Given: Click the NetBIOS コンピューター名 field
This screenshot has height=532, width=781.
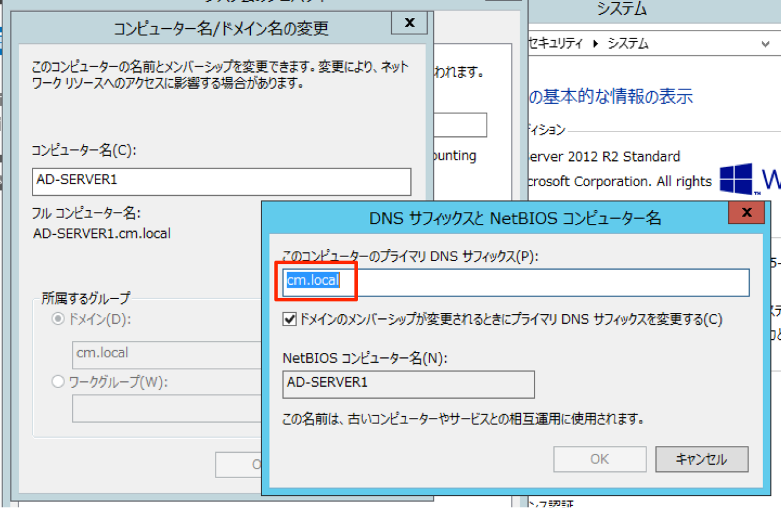Looking at the screenshot, I should [408, 384].
